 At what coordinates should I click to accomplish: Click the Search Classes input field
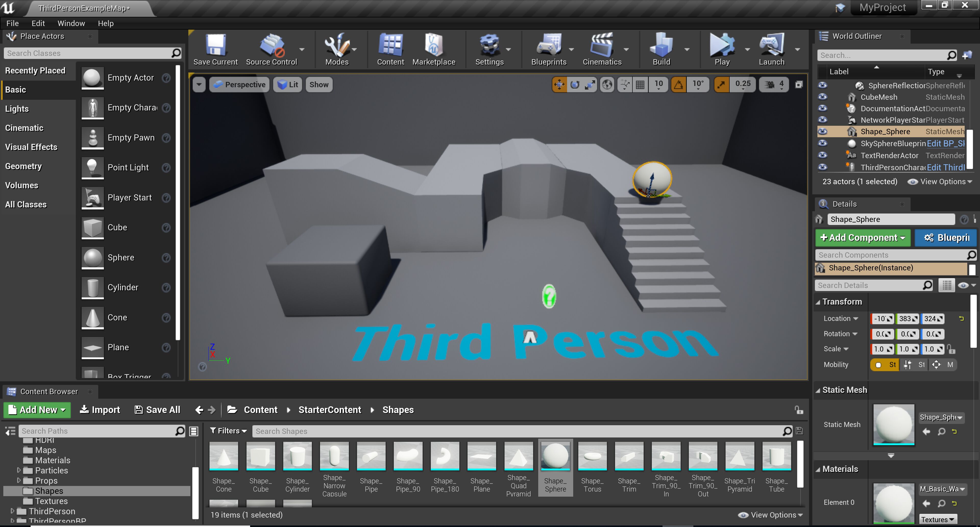[x=88, y=53]
